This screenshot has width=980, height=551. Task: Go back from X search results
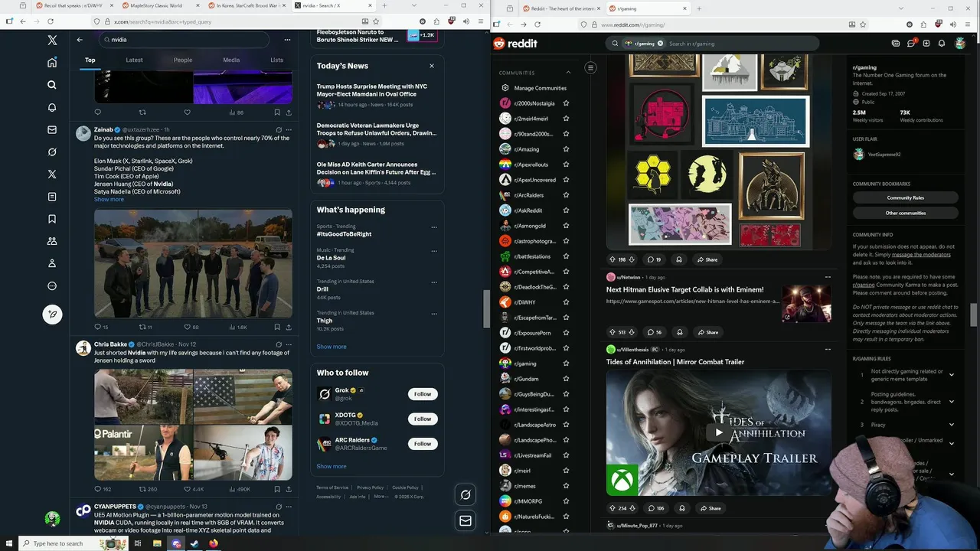[x=80, y=40]
